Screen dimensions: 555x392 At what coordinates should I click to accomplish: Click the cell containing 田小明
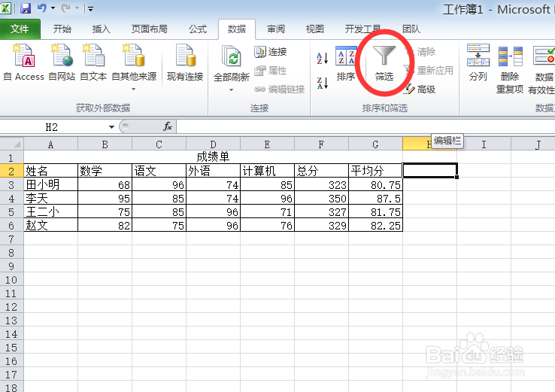tap(50, 184)
